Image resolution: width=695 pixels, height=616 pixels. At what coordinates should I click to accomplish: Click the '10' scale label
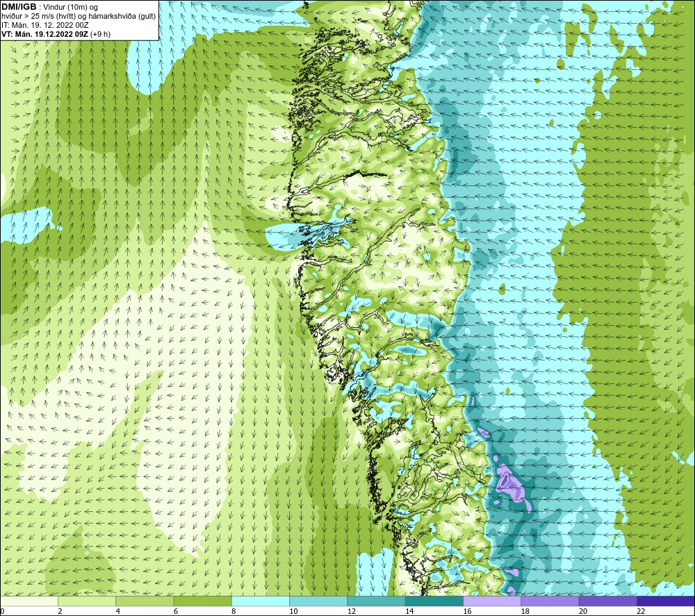[x=293, y=611]
